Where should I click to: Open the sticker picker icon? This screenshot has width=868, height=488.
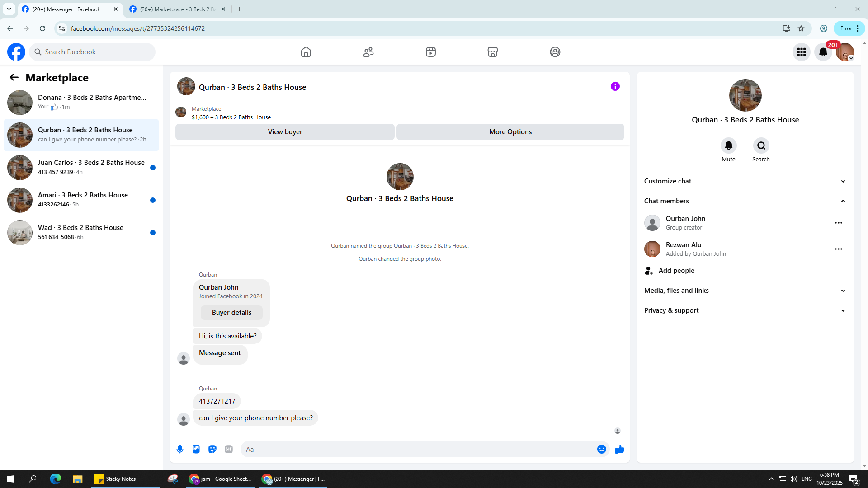[x=212, y=449]
